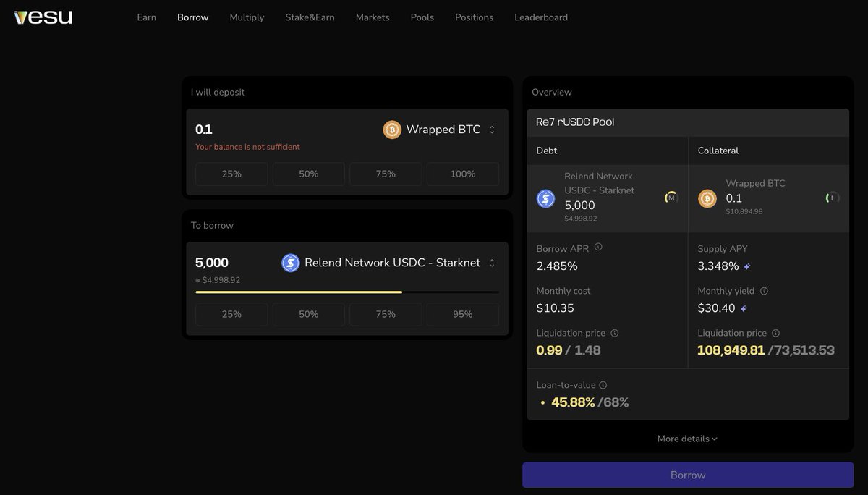Click the 0.99 debt liquidation price
868x495 pixels.
[549, 350]
